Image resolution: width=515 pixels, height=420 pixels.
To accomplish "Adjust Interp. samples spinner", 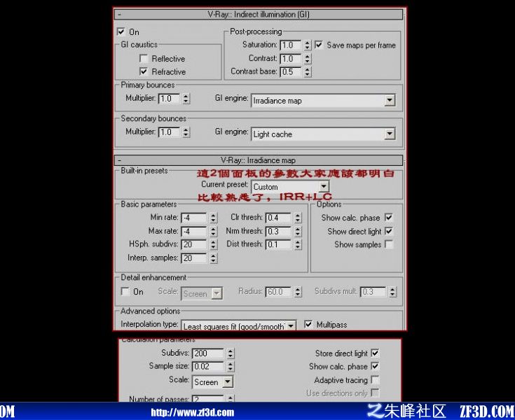I will tap(214, 258).
